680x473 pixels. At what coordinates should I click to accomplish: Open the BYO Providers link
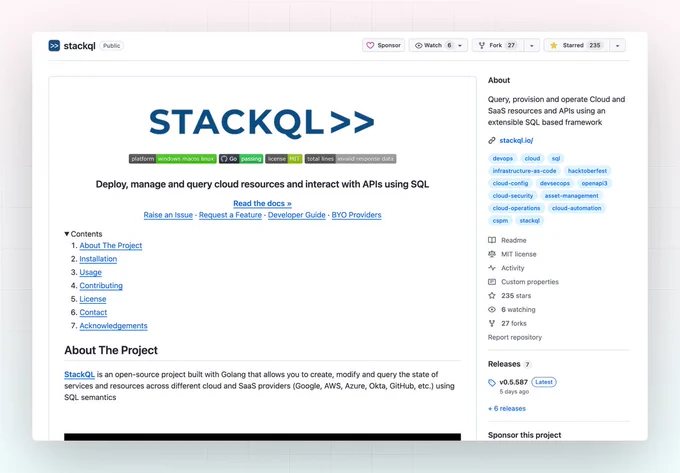point(356,215)
